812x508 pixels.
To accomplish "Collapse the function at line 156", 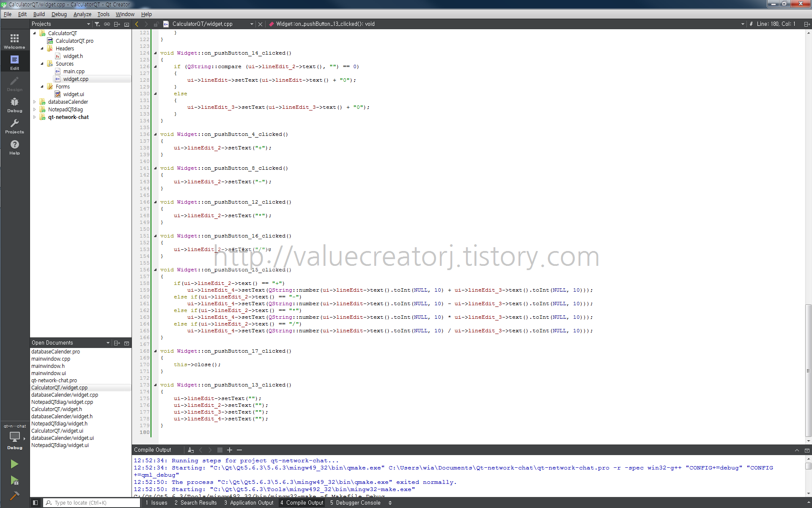I will [155, 270].
